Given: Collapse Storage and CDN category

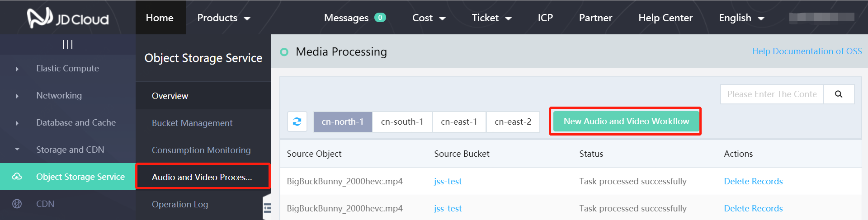Looking at the screenshot, I should point(17,149).
